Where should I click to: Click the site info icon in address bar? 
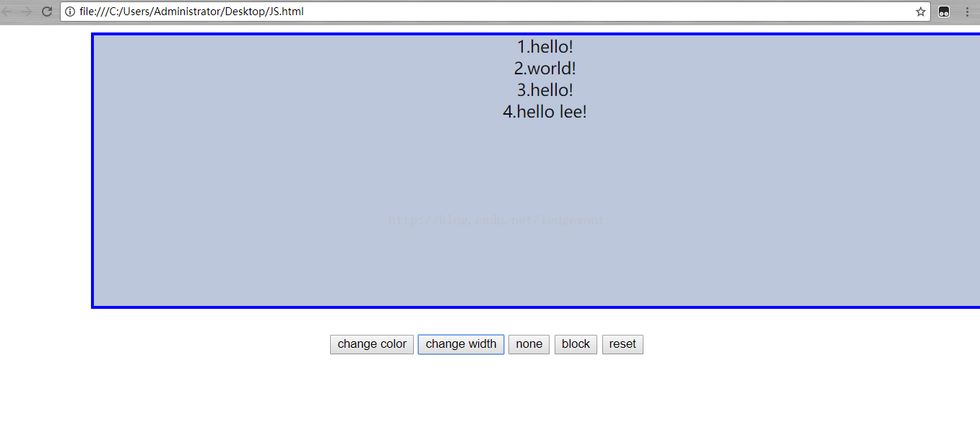pos(70,12)
